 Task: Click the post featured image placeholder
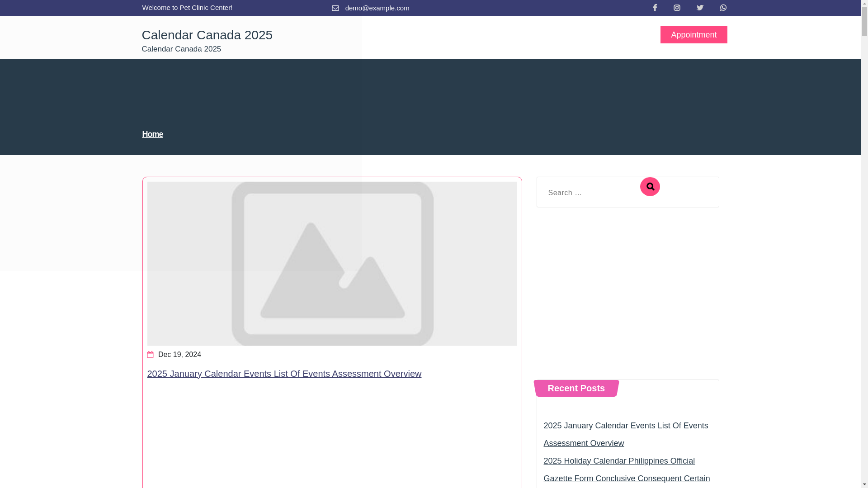pos(332,263)
